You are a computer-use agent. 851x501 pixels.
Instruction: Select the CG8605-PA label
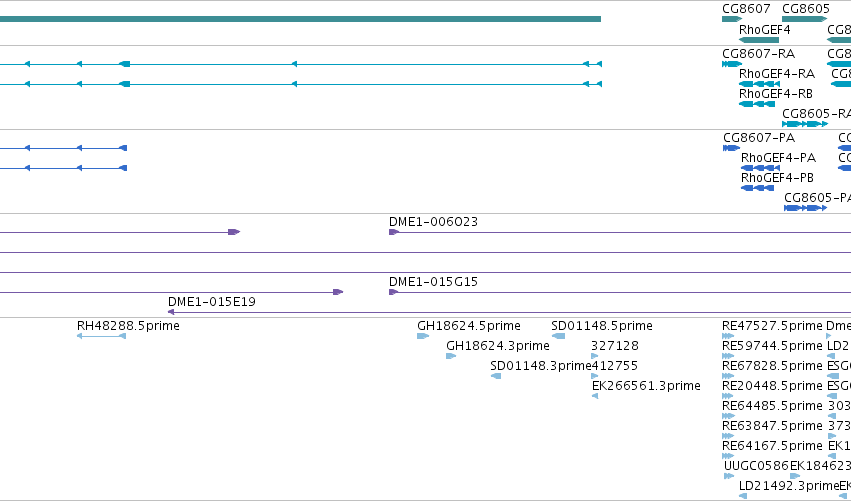coord(817,198)
